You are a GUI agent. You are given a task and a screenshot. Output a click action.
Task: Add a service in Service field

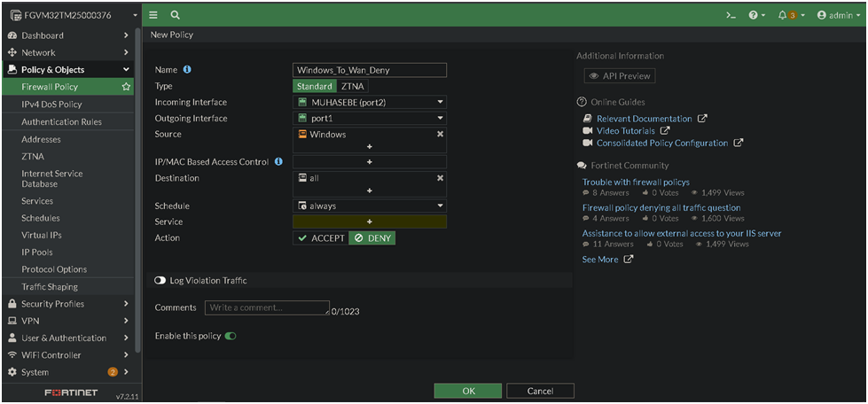(x=369, y=221)
